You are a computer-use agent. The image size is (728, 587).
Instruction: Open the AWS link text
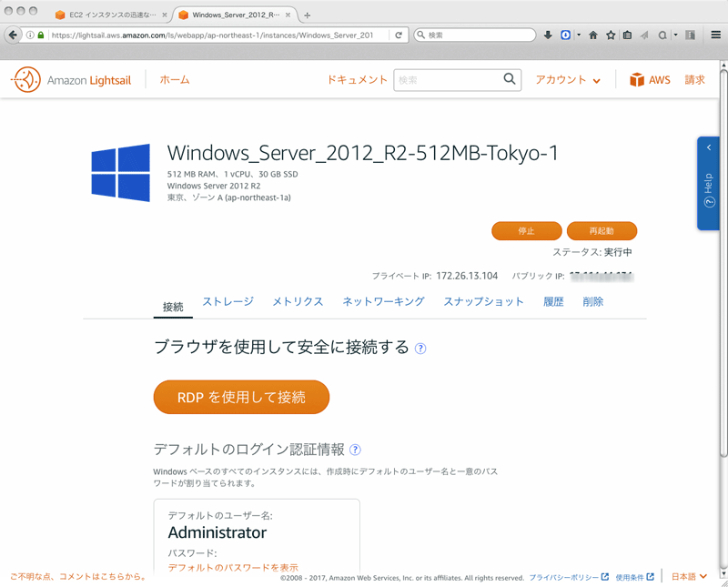point(659,80)
